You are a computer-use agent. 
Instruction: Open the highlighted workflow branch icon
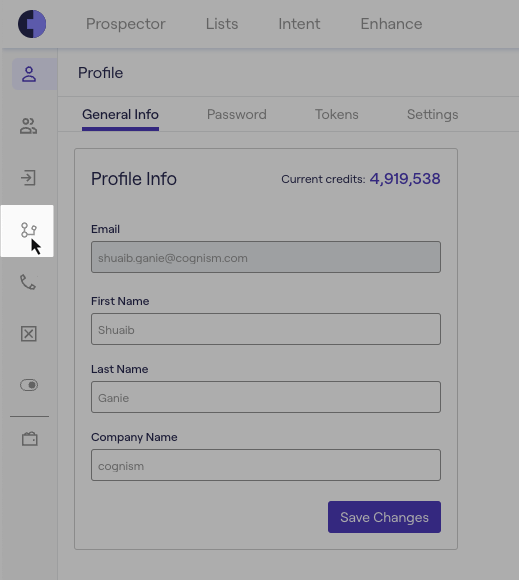pos(28,230)
